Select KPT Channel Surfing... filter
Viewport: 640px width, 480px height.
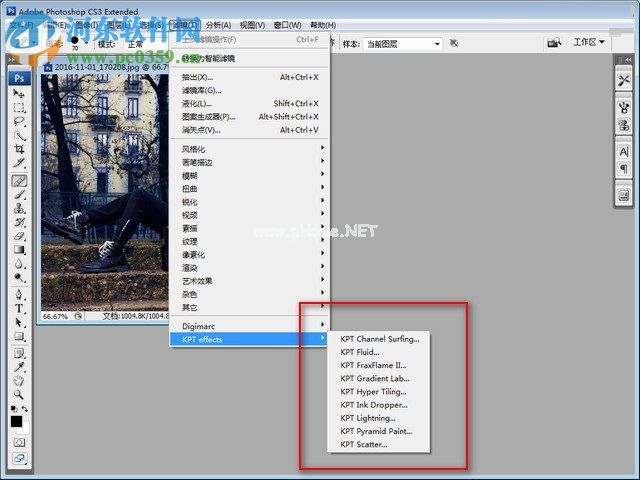(379, 339)
